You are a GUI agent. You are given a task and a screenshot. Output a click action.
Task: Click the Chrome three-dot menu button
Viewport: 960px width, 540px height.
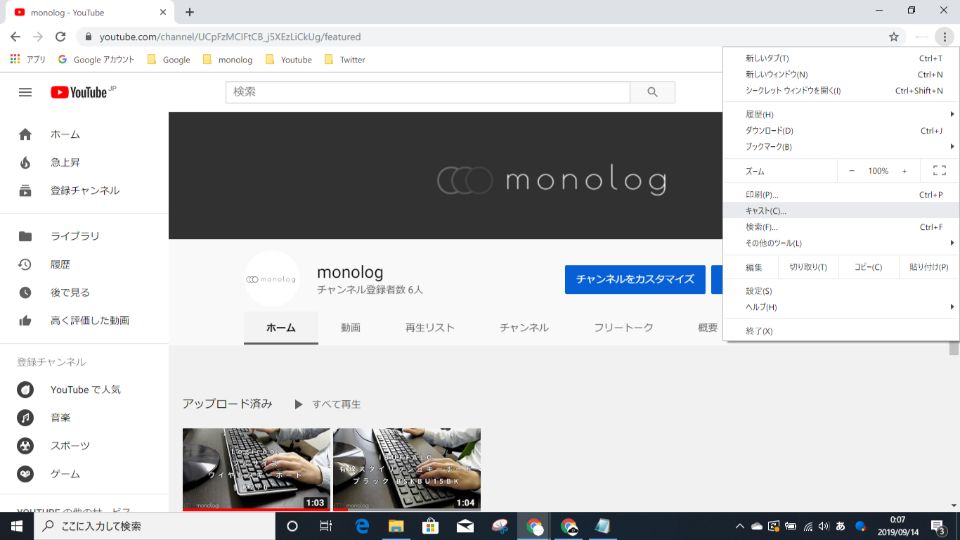point(945,37)
